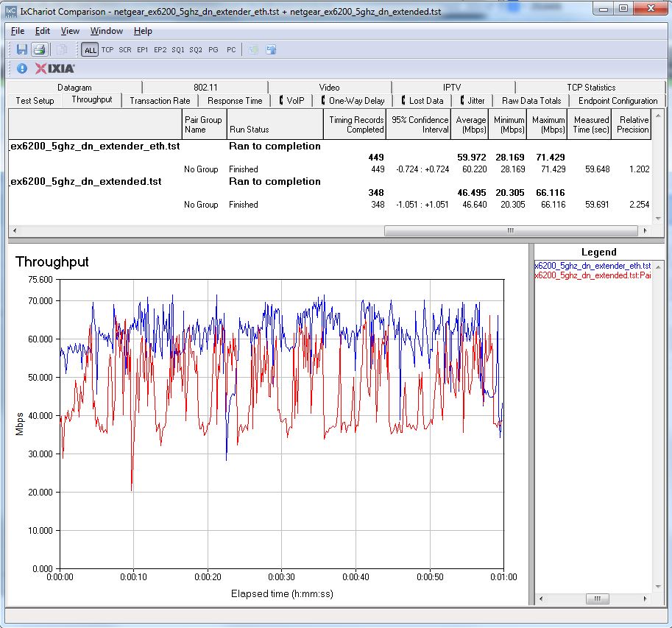This screenshot has width=672, height=628.
Task: Select the EP1 filter button
Action: [x=142, y=50]
